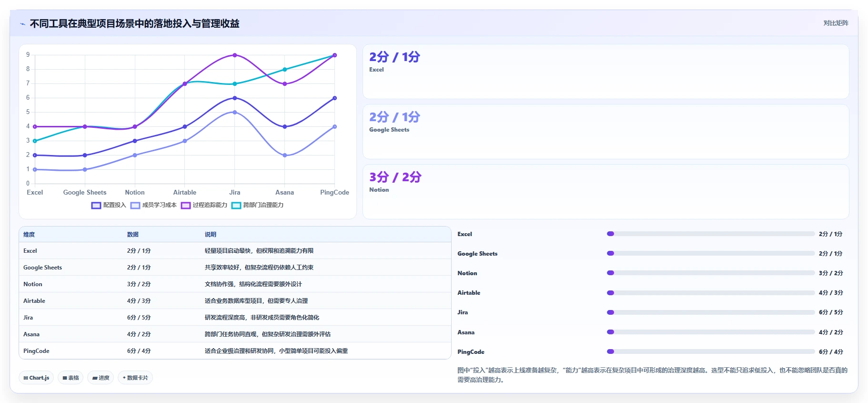Click the small icon left of the page title
Image resolution: width=868 pixels, height=403 pixels.
point(22,24)
